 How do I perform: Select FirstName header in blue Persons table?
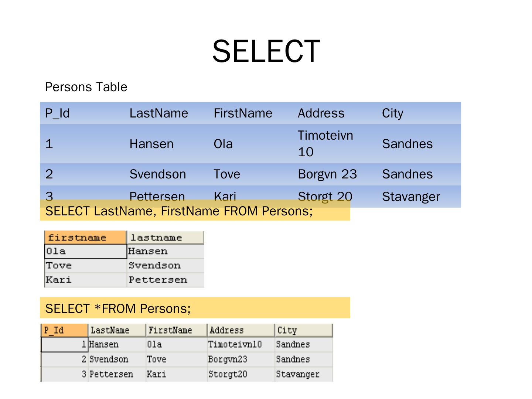tap(243, 113)
